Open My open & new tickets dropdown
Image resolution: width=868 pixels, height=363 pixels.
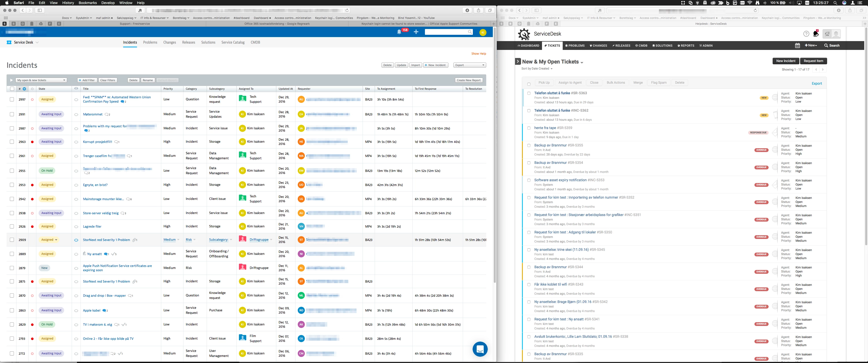coord(41,80)
